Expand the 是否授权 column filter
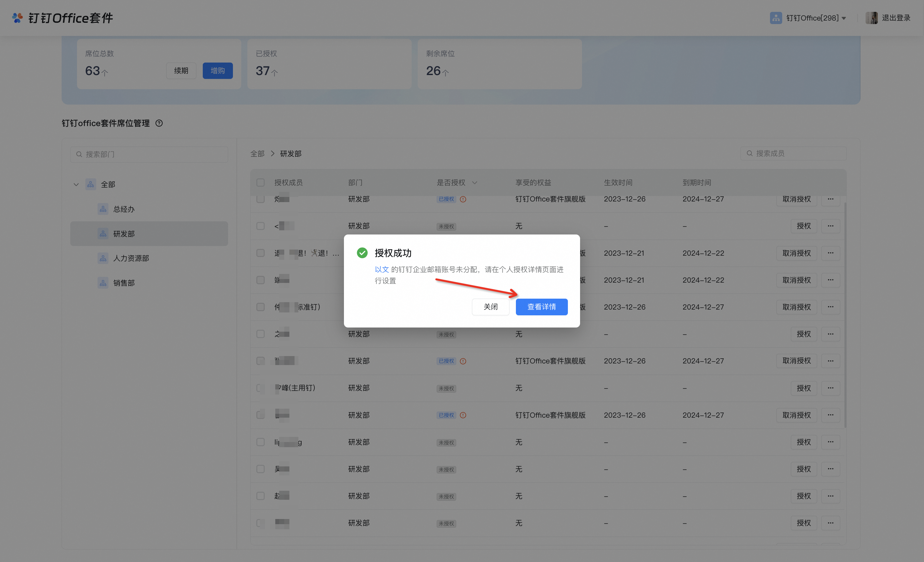924x562 pixels. [475, 183]
